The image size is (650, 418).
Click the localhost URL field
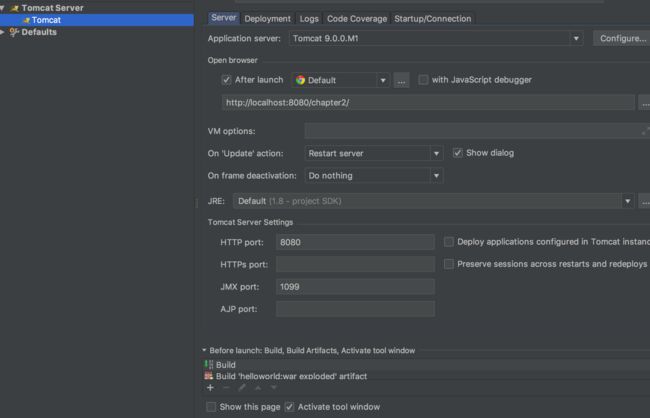tap(428, 102)
